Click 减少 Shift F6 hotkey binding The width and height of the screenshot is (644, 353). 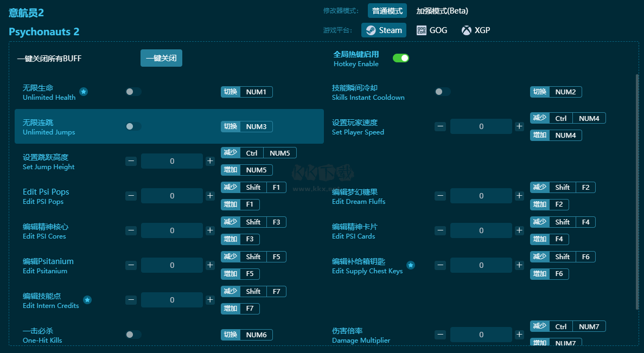click(x=563, y=257)
